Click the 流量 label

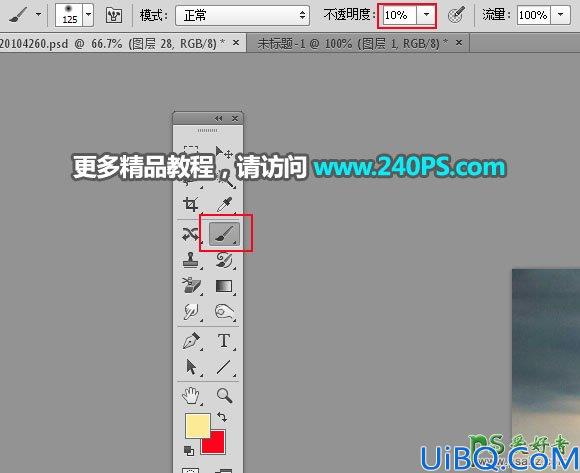(496, 15)
